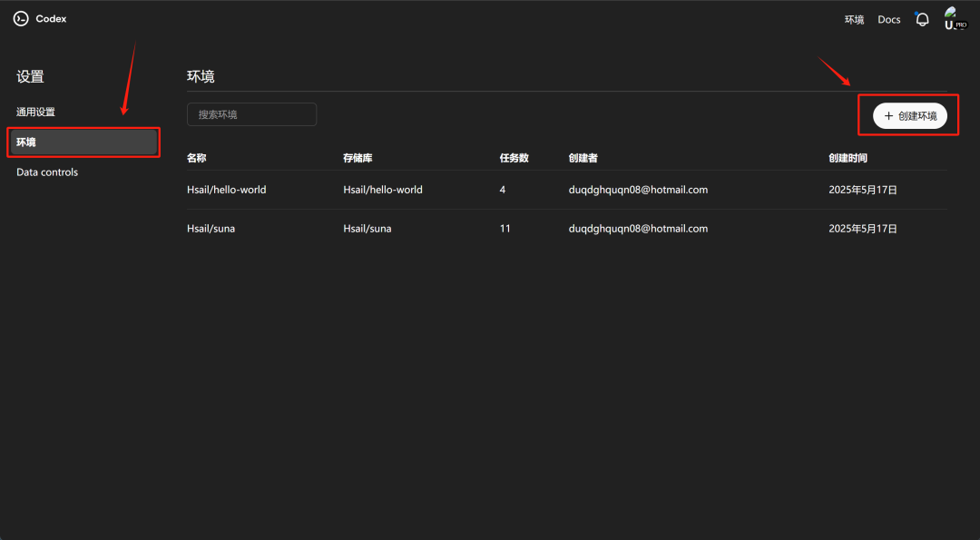Click creator email in Hsail/hello-world row
The width and height of the screenshot is (980, 540).
click(638, 190)
